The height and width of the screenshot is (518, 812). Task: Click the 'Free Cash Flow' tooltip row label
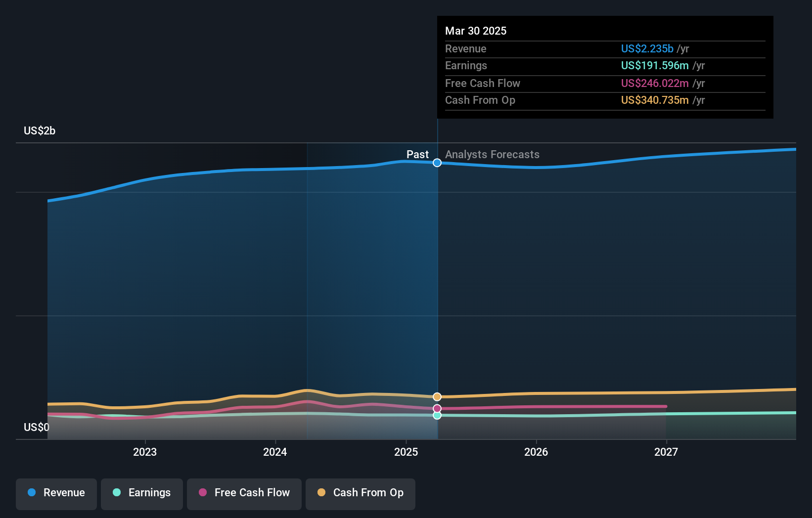[x=483, y=83]
